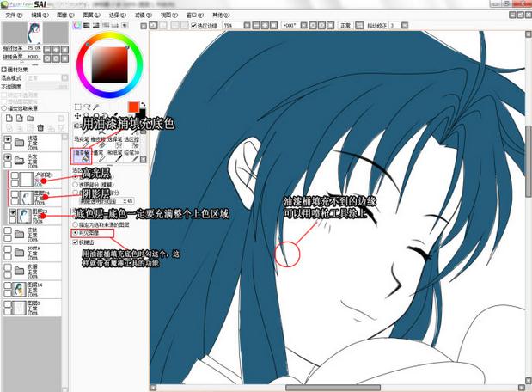Image resolution: width=532 pixels, height=392 pixels.
Task: Select the 和纸笔 brush tool
Action: coord(114,156)
